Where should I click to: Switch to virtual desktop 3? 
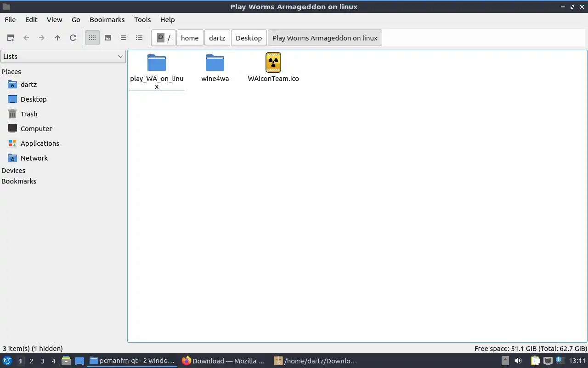coord(42,361)
